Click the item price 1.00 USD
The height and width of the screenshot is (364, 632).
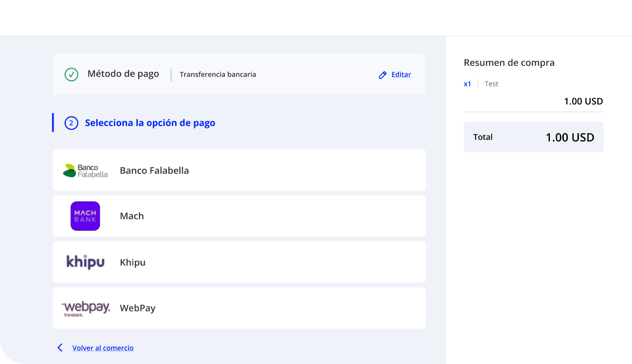(x=583, y=101)
